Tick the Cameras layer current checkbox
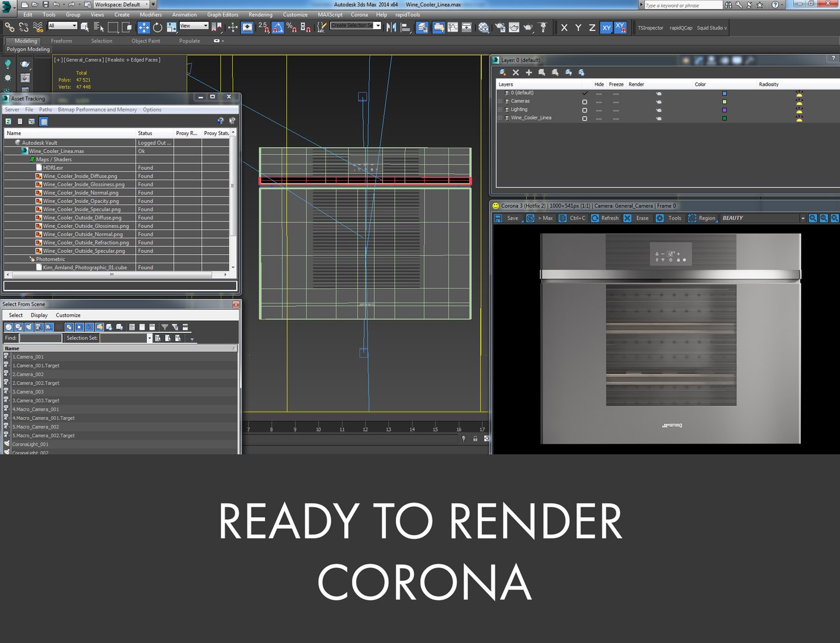 tap(585, 102)
